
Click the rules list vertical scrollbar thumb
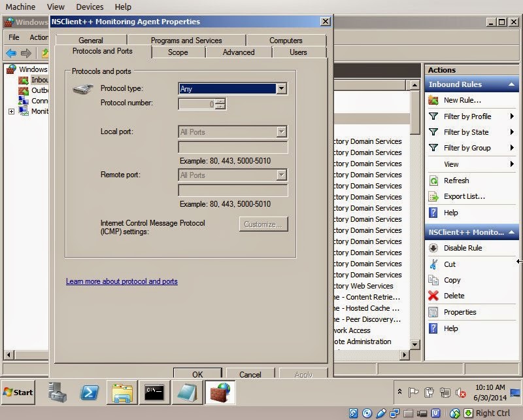point(414,112)
